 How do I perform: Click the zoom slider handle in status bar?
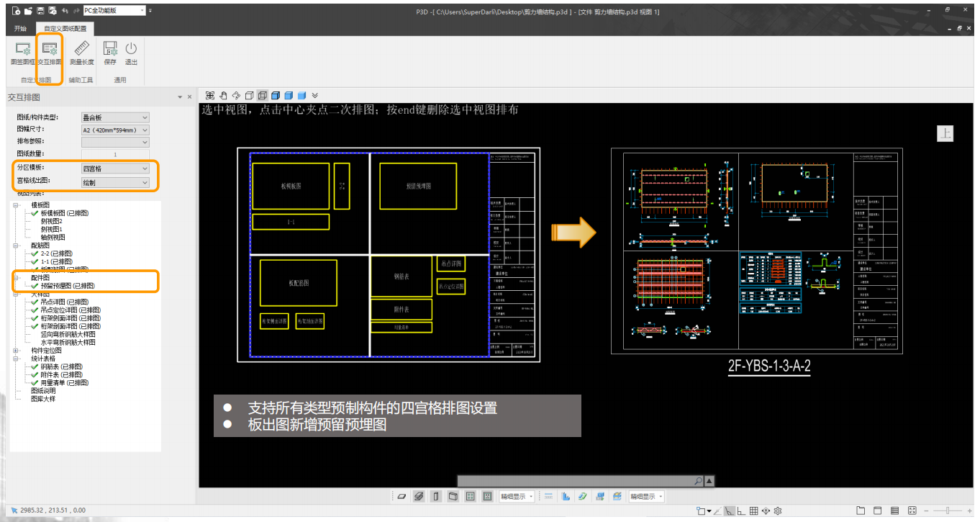(x=950, y=511)
